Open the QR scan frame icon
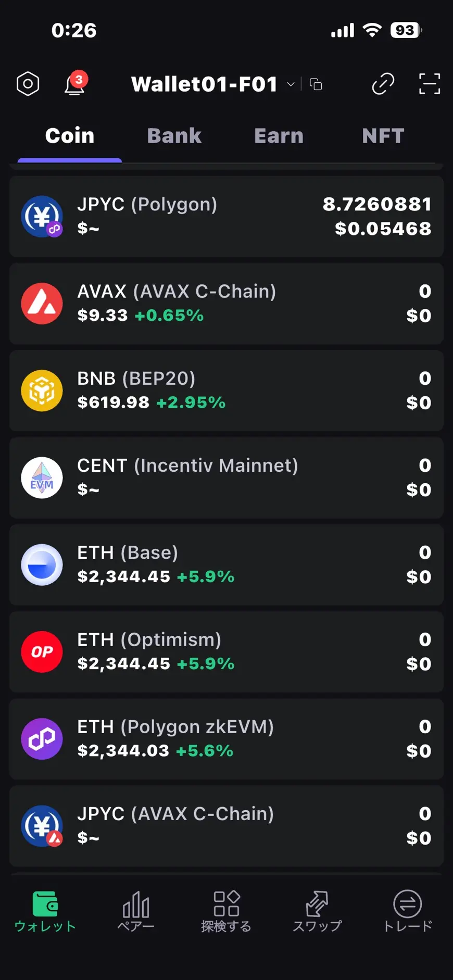 coord(430,84)
